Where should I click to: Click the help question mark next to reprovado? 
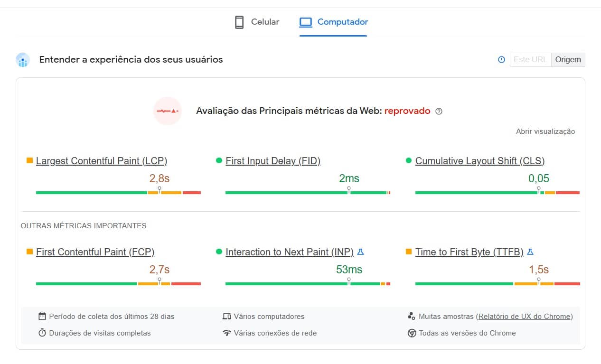coord(439,111)
